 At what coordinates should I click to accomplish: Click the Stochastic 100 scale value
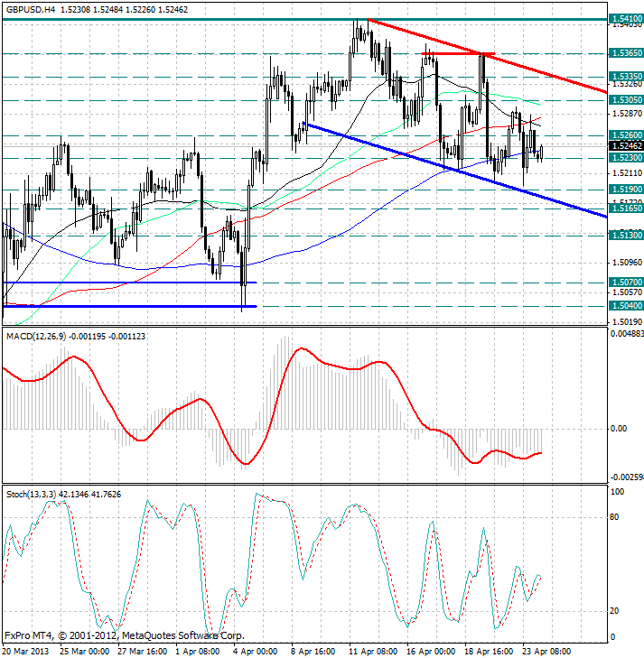click(x=617, y=492)
